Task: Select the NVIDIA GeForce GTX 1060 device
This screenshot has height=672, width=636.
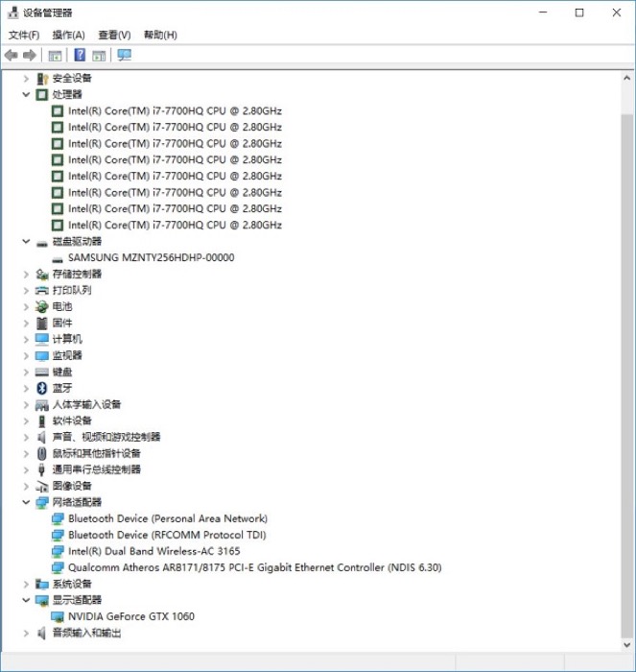Action: click(x=130, y=616)
